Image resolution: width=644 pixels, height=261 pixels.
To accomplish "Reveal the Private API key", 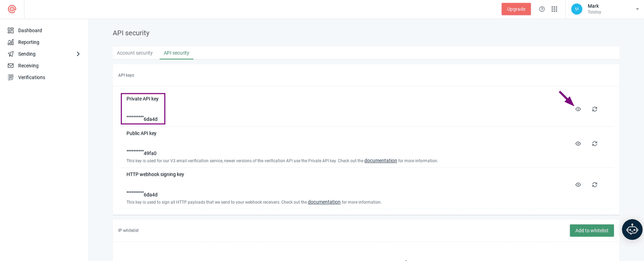I will click(578, 109).
